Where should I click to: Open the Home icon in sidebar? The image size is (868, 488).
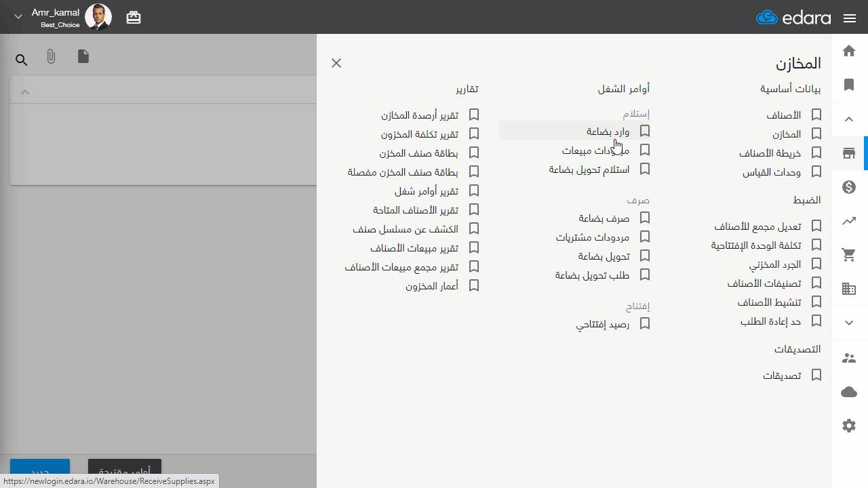(x=849, y=51)
